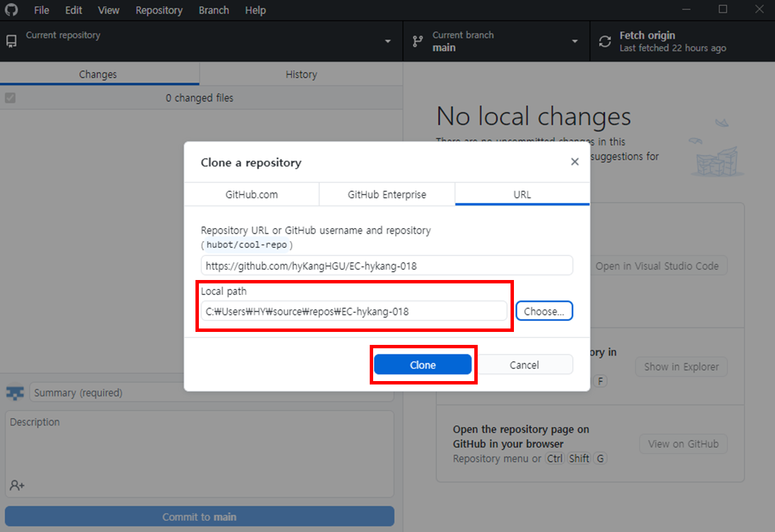Select the History tab

click(301, 74)
